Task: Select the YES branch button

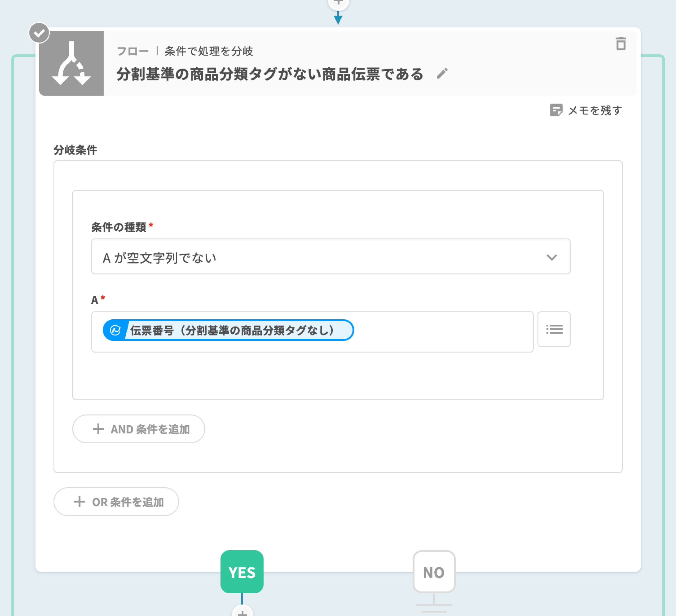Action: (x=242, y=572)
